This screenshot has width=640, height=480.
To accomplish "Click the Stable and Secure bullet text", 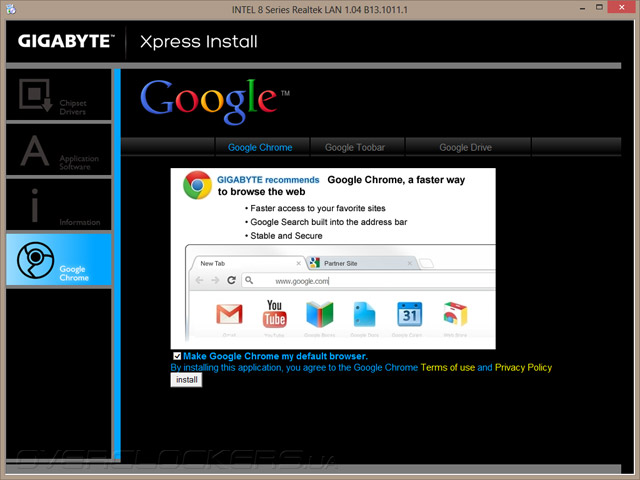I will click(x=286, y=236).
